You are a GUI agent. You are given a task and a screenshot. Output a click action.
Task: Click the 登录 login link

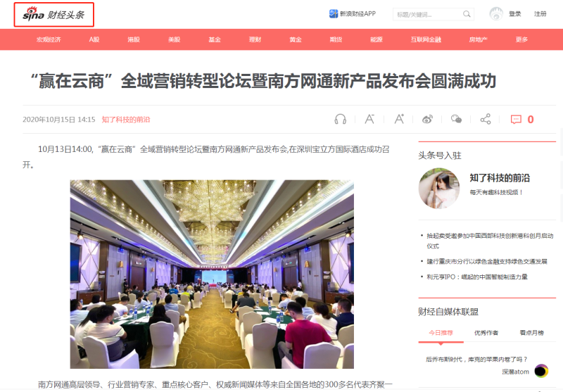(514, 14)
